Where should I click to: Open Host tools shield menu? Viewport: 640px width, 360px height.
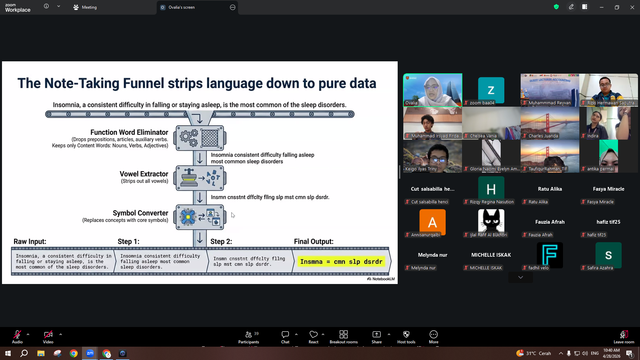click(x=406, y=337)
